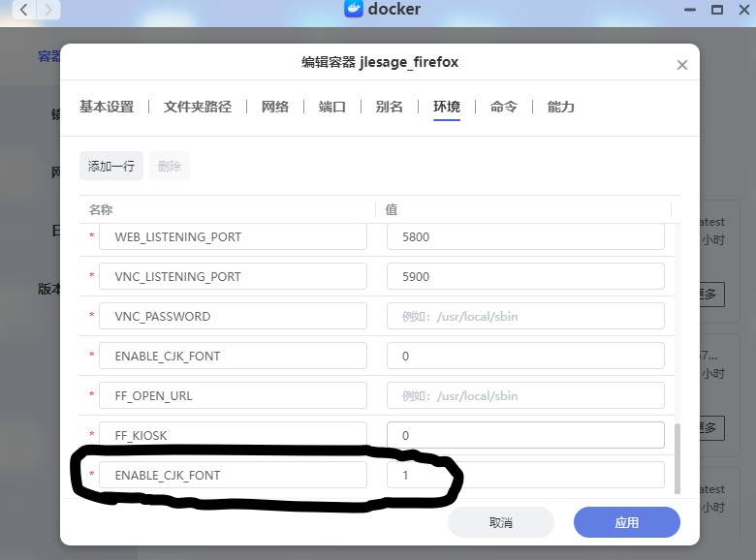Edit the ENABLE_CJK_FONT name field with value 0
Screen dimensions: 756x560
click(x=233, y=356)
